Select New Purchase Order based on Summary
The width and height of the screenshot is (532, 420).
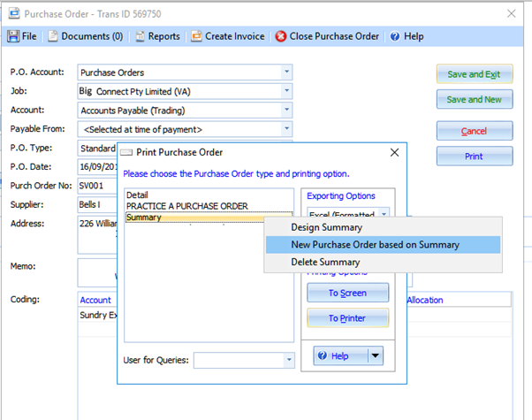(375, 244)
